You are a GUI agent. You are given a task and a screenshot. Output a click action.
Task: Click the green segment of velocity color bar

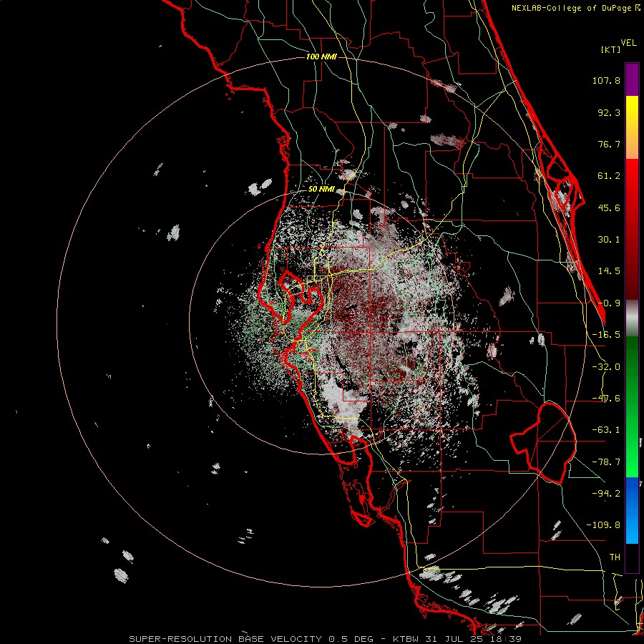pos(632,406)
